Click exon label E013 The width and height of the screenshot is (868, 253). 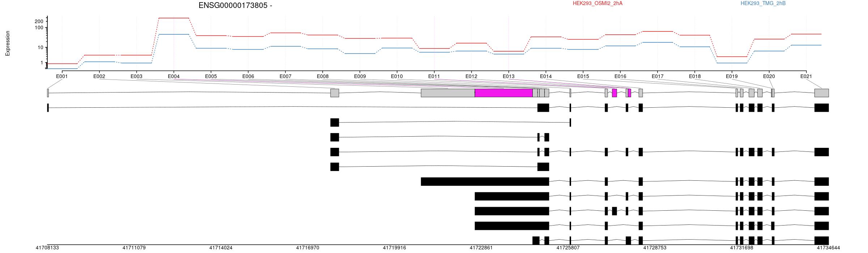click(x=509, y=77)
